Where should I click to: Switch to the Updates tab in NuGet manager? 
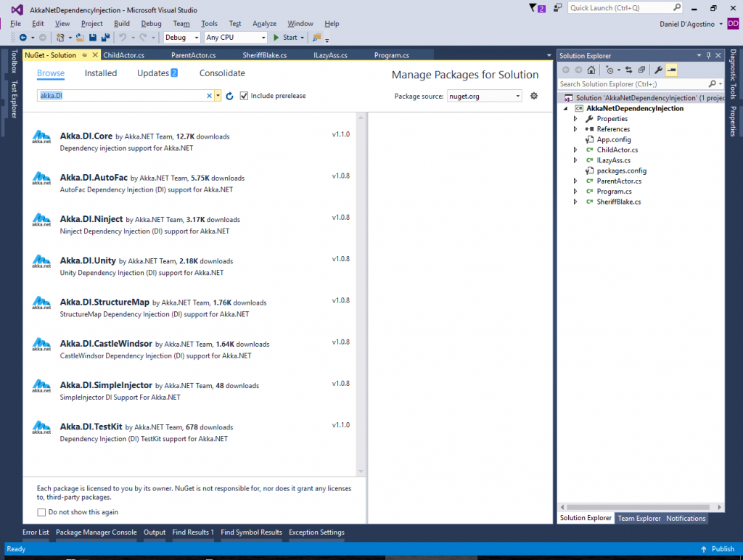tap(154, 73)
